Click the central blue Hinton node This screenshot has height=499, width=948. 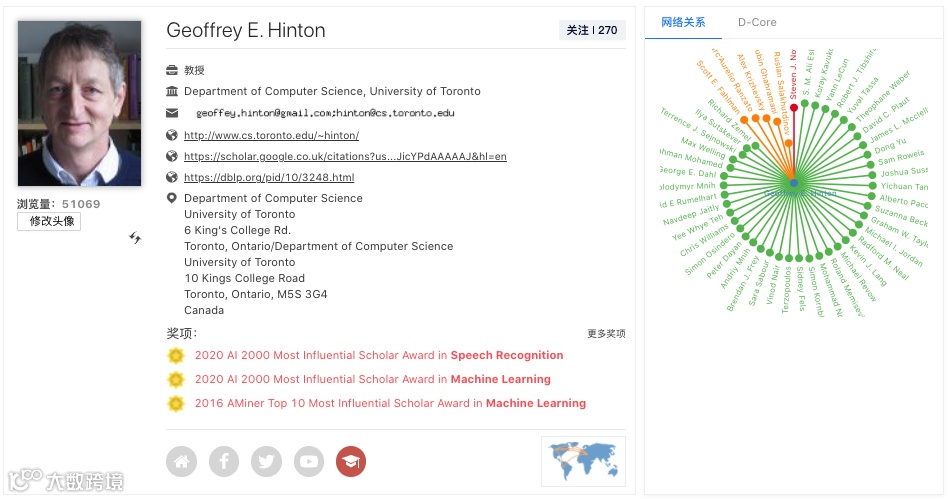[793, 184]
